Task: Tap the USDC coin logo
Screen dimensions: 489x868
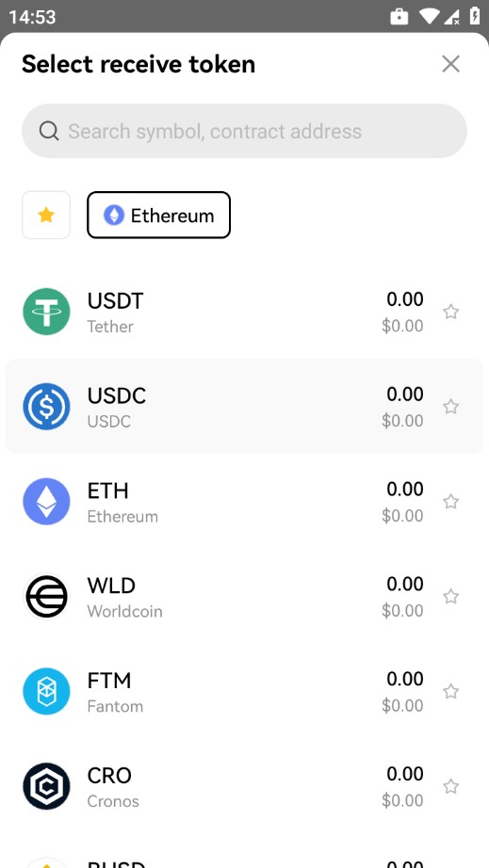Action: point(46,407)
